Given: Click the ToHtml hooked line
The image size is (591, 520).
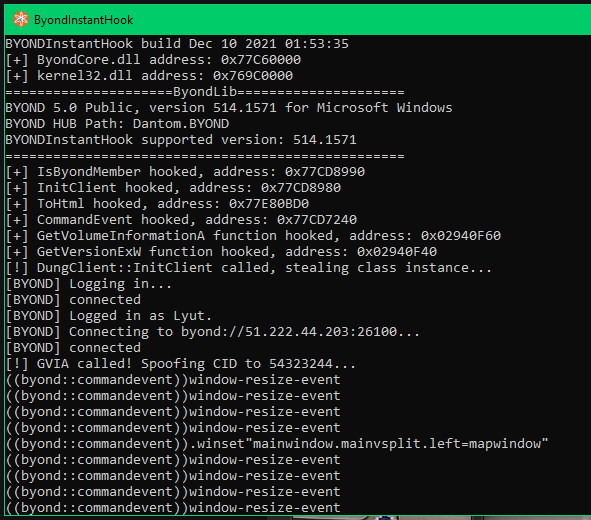Looking at the screenshot, I should (x=157, y=204).
